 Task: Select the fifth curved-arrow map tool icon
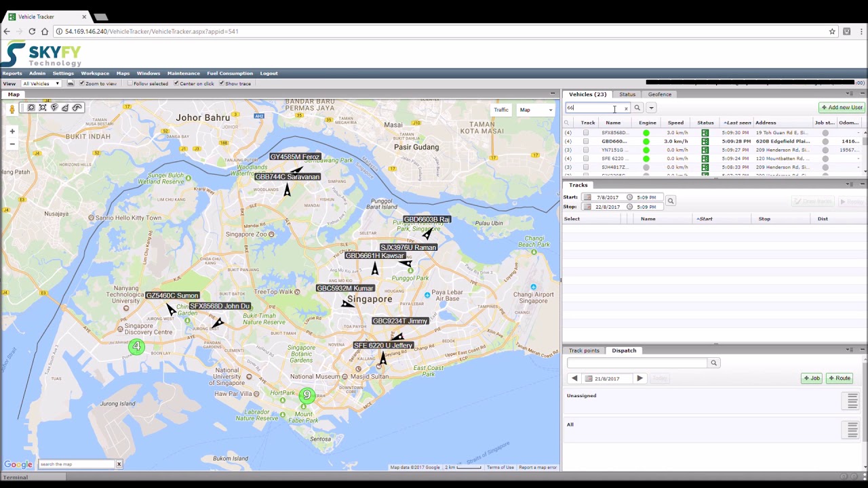tap(77, 108)
